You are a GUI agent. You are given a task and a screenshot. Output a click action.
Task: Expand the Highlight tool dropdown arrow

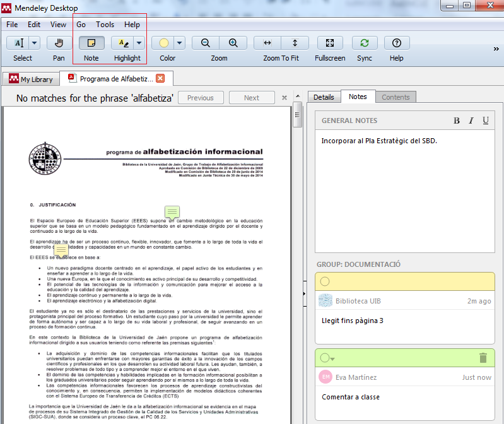139,43
